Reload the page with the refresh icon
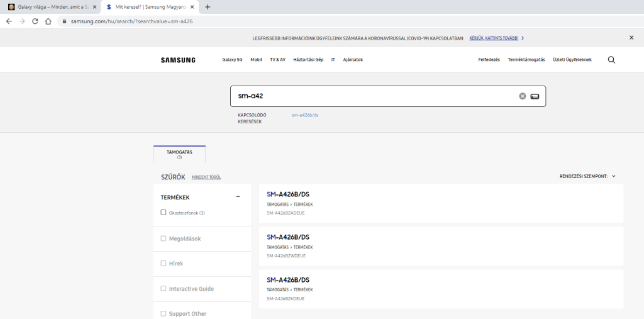Screen dimensions: 644x319 point(35,21)
